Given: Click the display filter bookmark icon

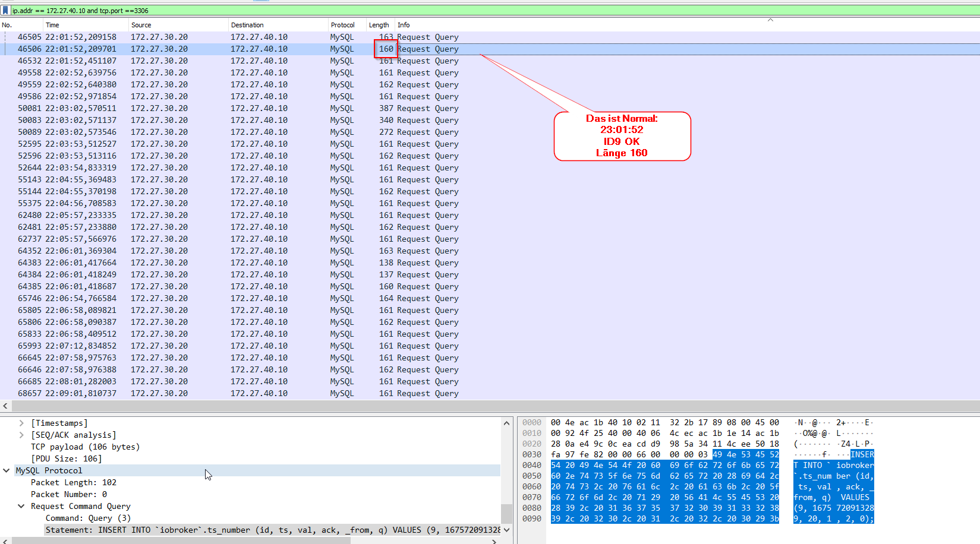Looking at the screenshot, I should (x=5, y=10).
